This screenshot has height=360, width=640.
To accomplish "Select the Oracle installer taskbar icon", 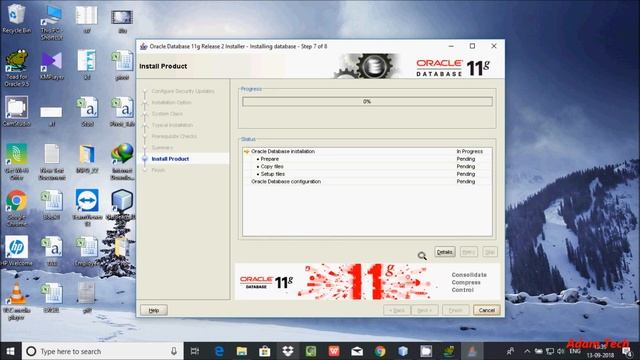I will pos(472,351).
